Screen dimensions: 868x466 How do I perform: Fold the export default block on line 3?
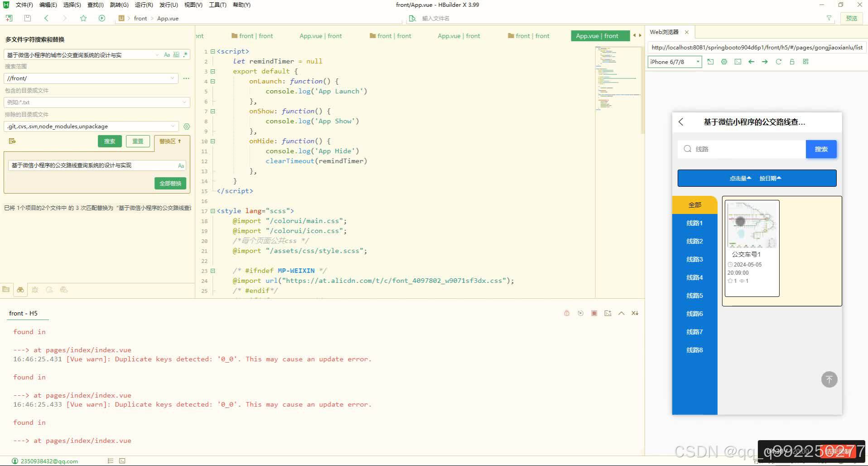[x=213, y=71]
